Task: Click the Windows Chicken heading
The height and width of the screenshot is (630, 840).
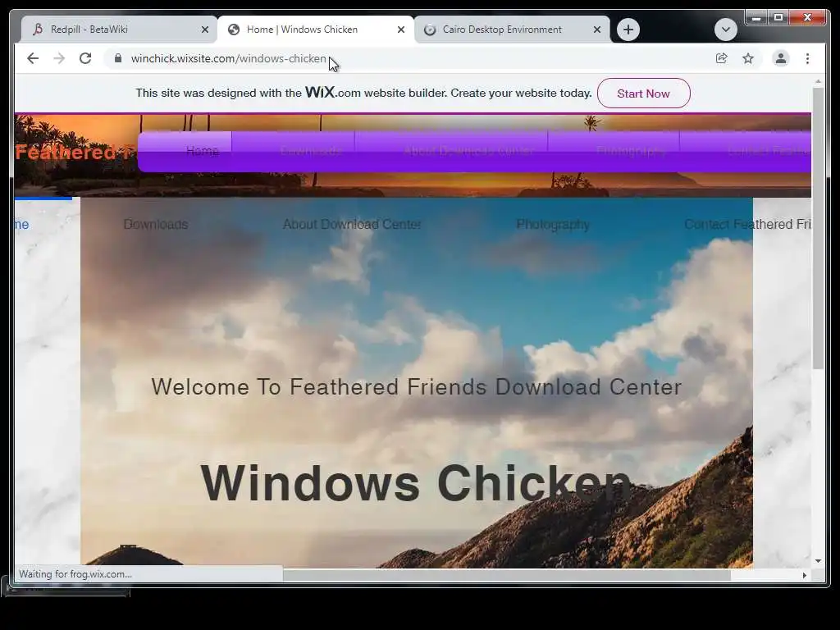Action: 416,483
